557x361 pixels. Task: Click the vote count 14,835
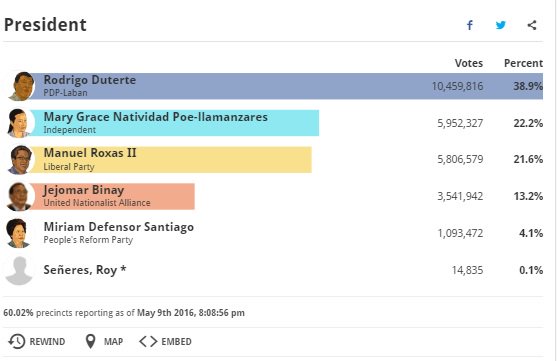point(467,270)
